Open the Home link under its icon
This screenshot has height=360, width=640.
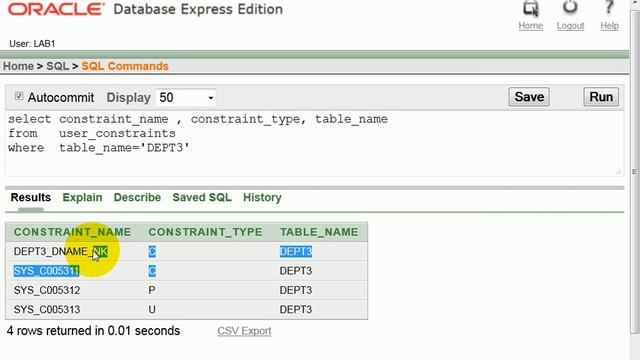(x=531, y=26)
